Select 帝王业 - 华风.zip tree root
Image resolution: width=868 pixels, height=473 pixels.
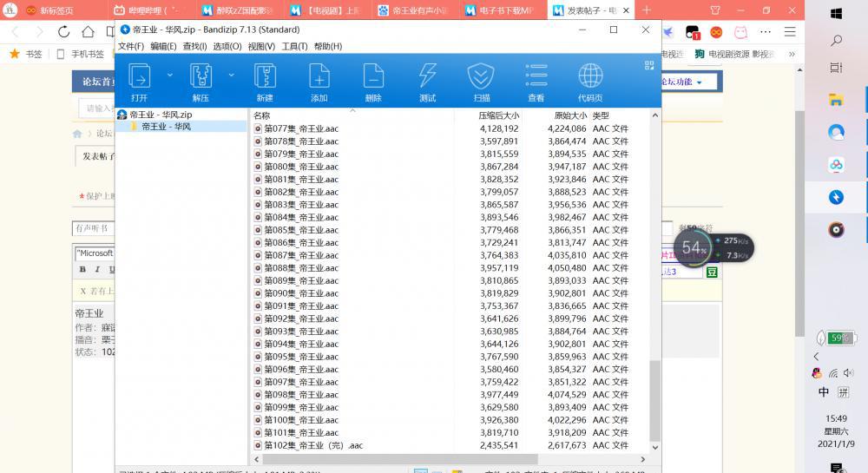click(x=161, y=115)
